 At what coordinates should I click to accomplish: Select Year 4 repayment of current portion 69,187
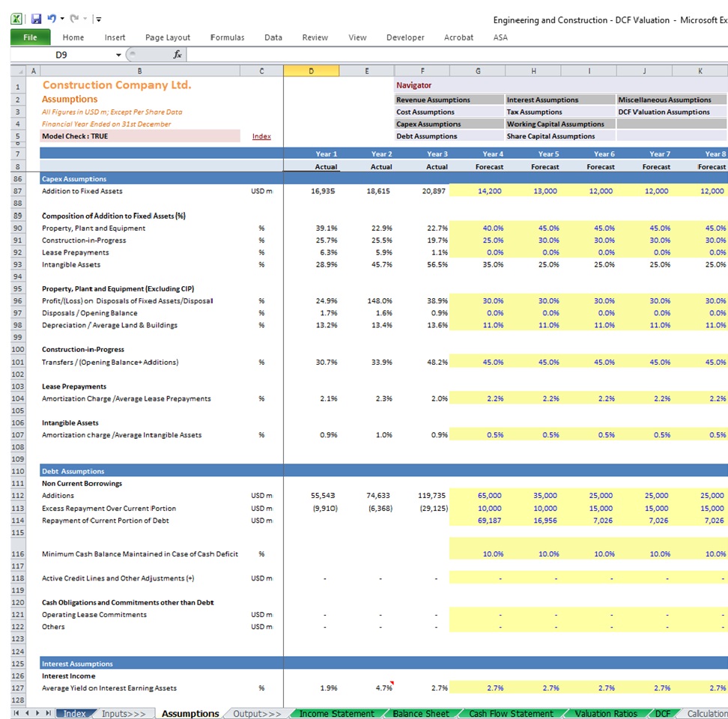(x=478, y=521)
